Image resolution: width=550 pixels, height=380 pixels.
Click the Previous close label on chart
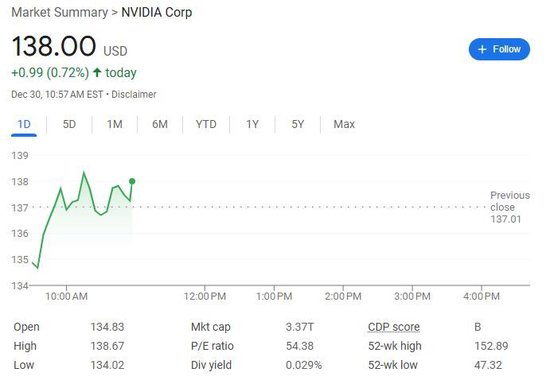tap(510, 201)
